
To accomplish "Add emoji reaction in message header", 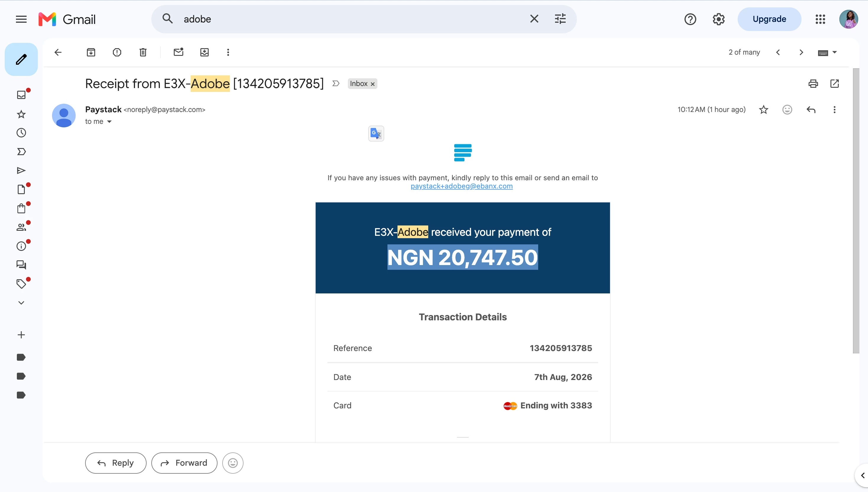I will click(x=787, y=110).
